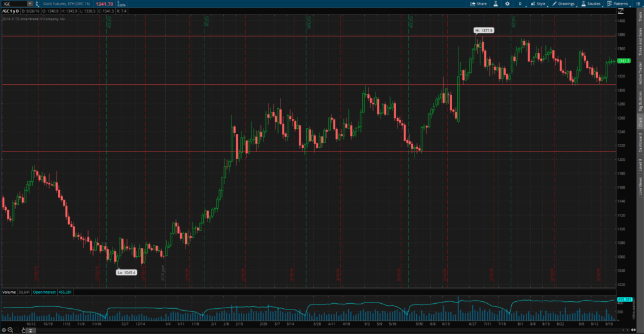
Task: Switch to the Trade sidebar tab
Action: coord(640,17)
